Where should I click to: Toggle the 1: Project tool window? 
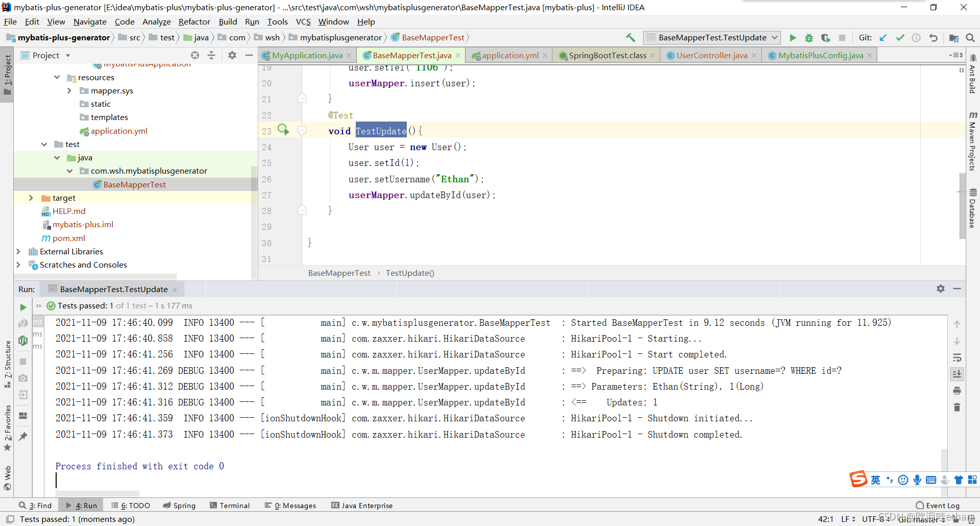[x=7, y=75]
